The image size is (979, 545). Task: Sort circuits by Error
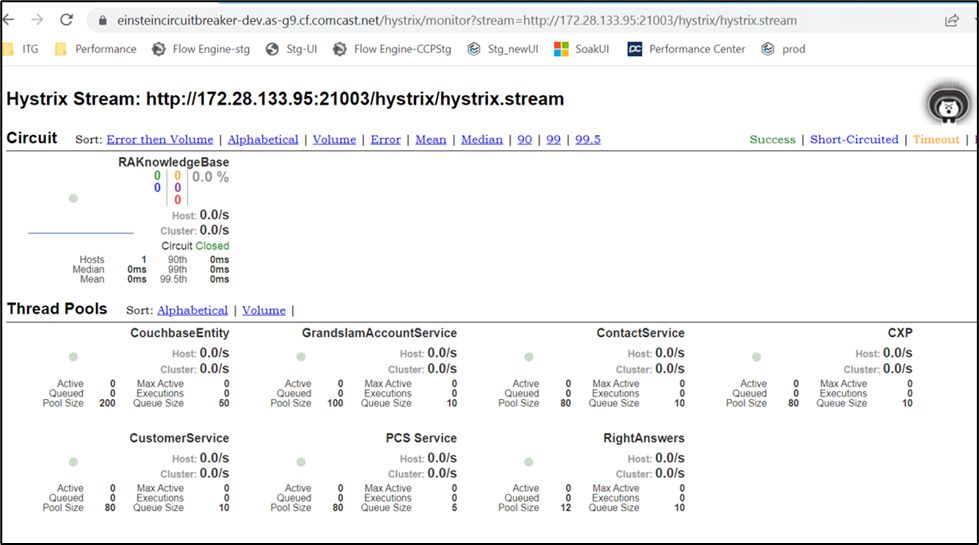pos(385,139)
